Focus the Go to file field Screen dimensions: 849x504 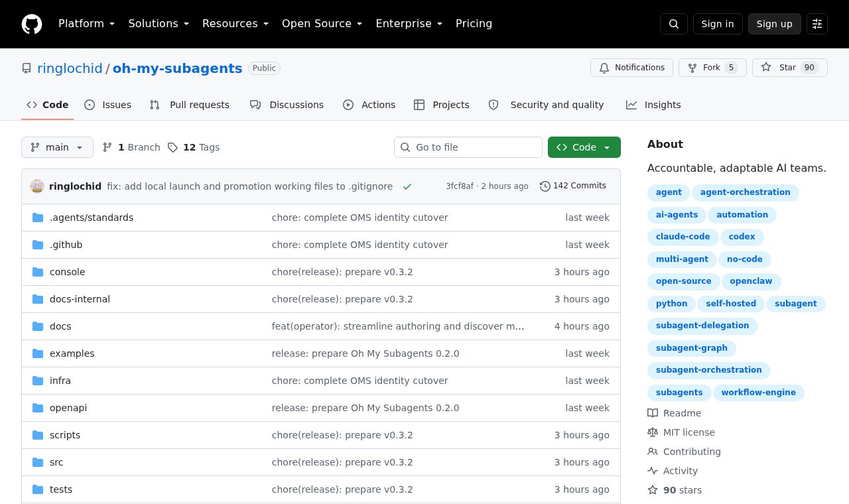[468, 147]
